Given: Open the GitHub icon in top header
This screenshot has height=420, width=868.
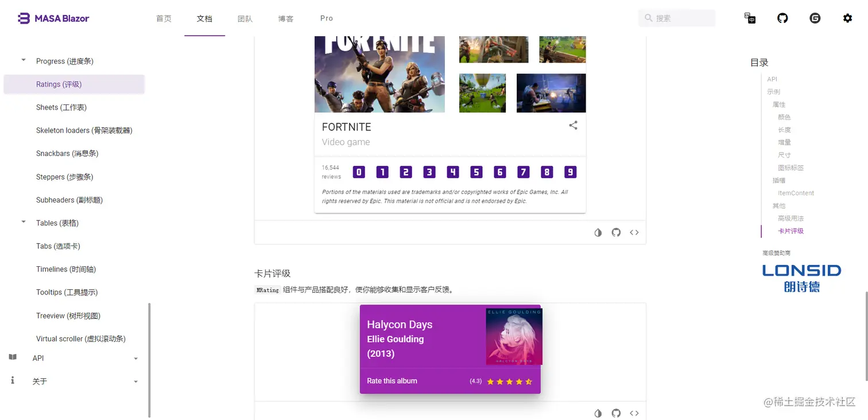Looking at the screenshot, I should pyautogui.click(x=782, y=18).
